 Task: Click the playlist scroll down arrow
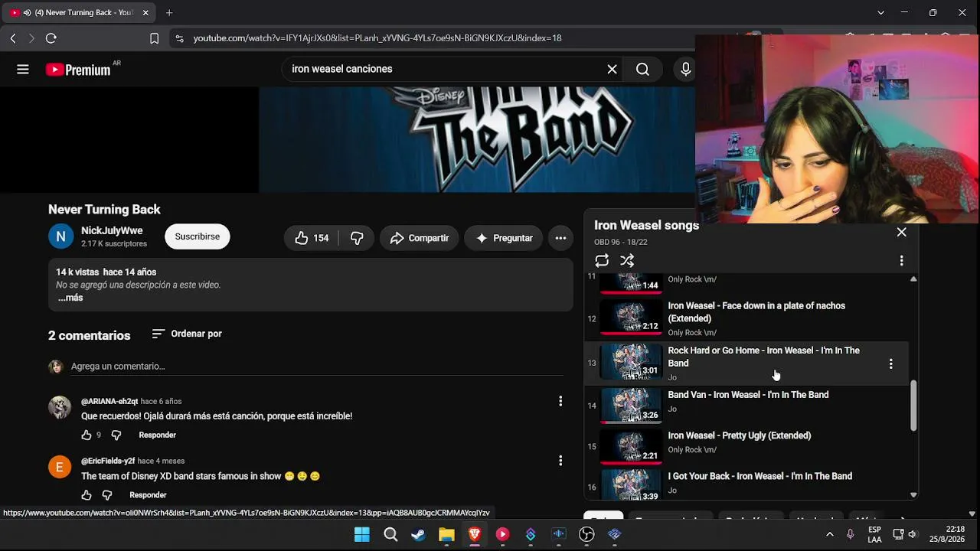pos(913,495)
